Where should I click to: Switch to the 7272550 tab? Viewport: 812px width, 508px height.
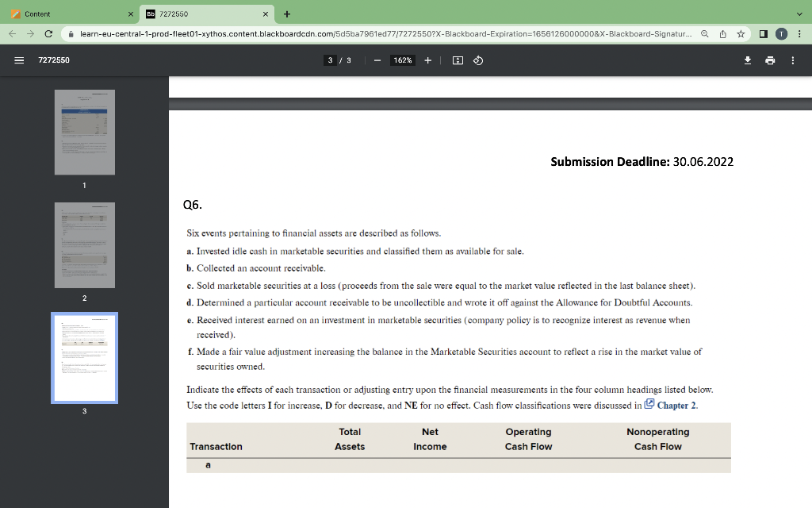198,13
